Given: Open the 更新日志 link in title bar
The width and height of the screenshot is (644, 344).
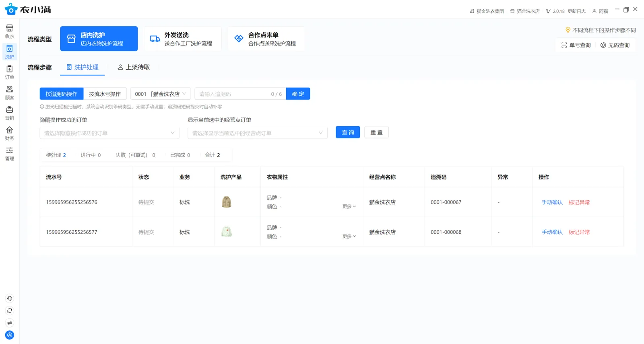Looking at the screenshot, I should click(x=577, y=11).
